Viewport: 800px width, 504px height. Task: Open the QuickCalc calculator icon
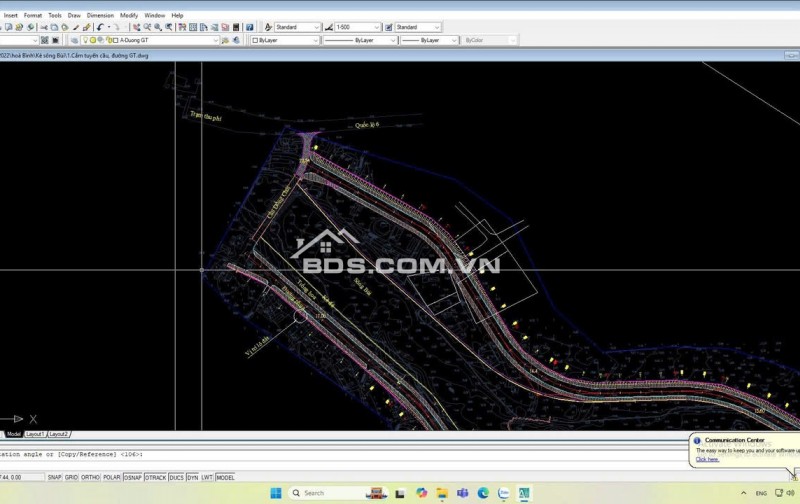click(236, 27)
